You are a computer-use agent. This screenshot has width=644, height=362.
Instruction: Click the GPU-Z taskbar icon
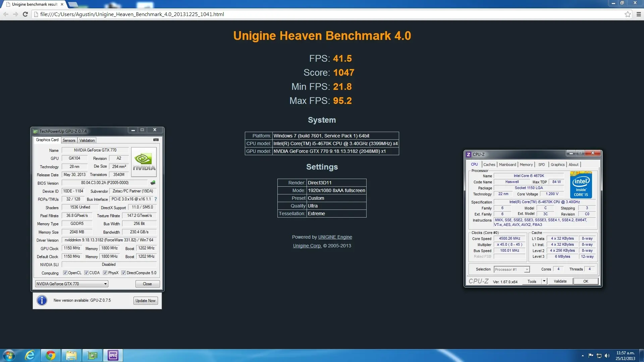click(x=92, y=355)
